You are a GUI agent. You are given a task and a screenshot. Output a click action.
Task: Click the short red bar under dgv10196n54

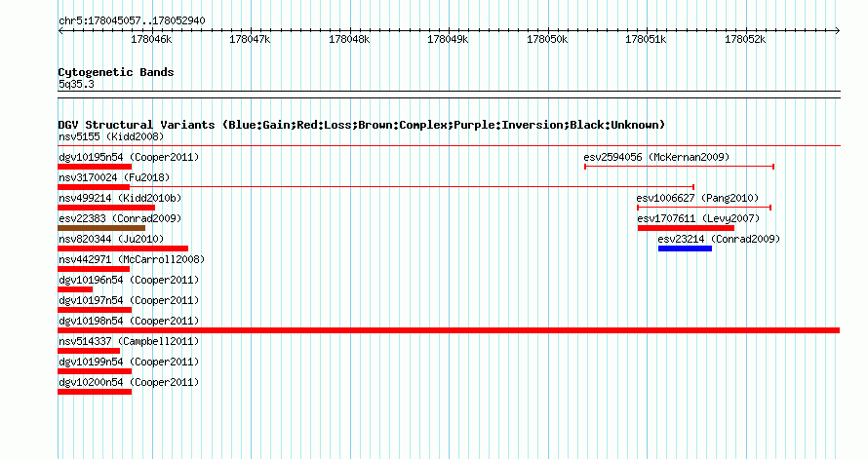pos(75,289)
